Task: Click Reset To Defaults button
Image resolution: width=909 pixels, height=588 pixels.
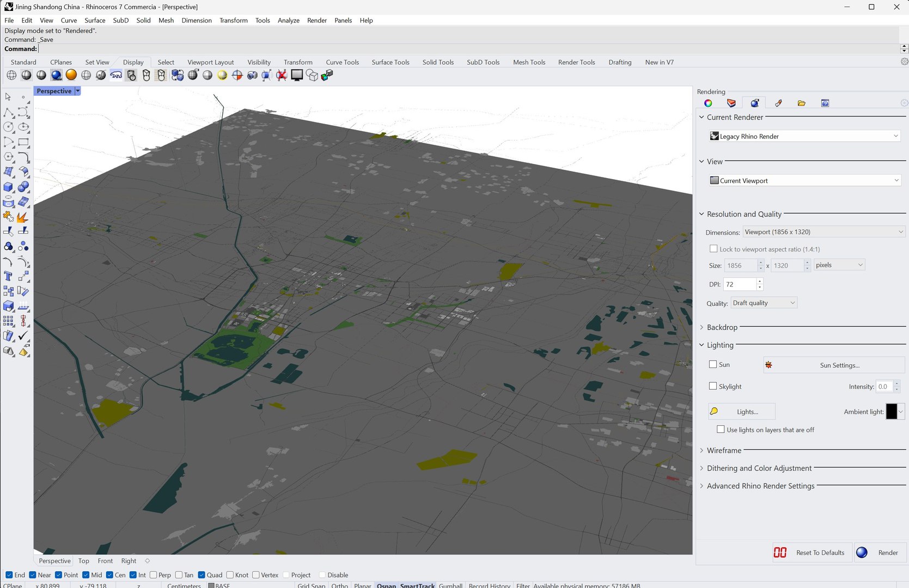Action: (812, 553)
